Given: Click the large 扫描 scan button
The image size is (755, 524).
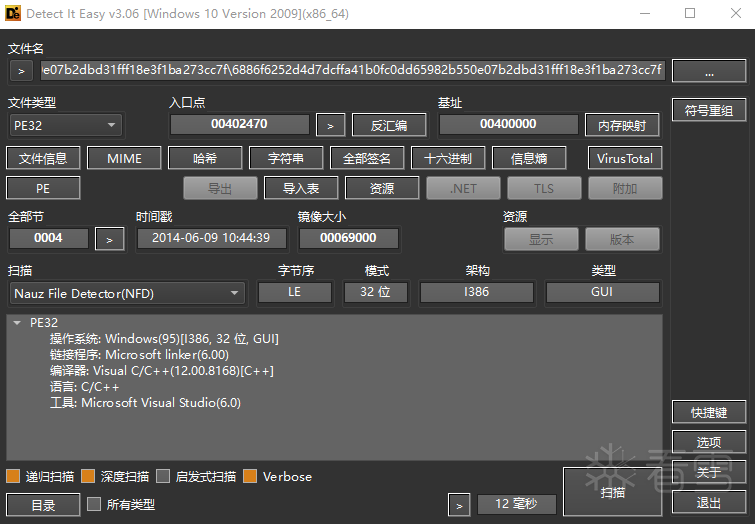Looking at the screenshot, I should [612, 492].
